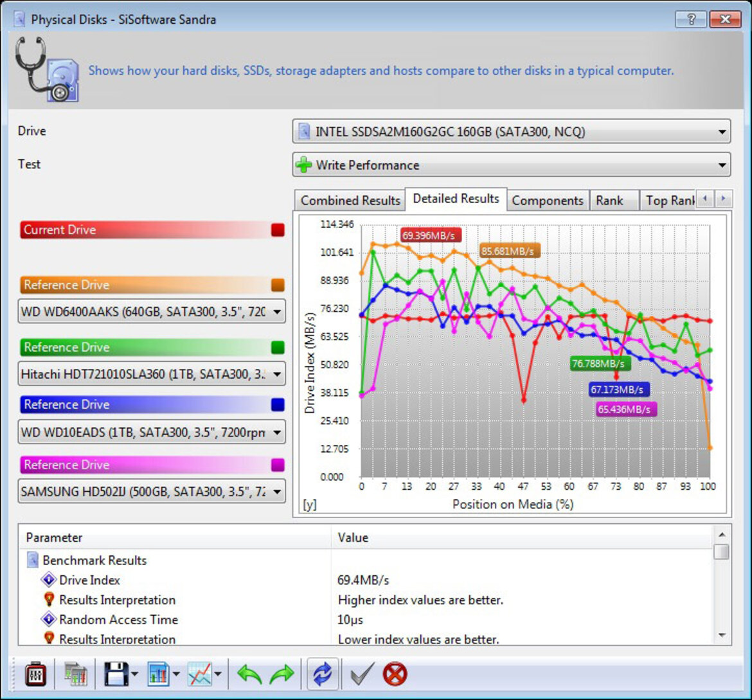Click the Parameter column header
The height and width of the screenshot is (700, 752).
pos(175,537)
